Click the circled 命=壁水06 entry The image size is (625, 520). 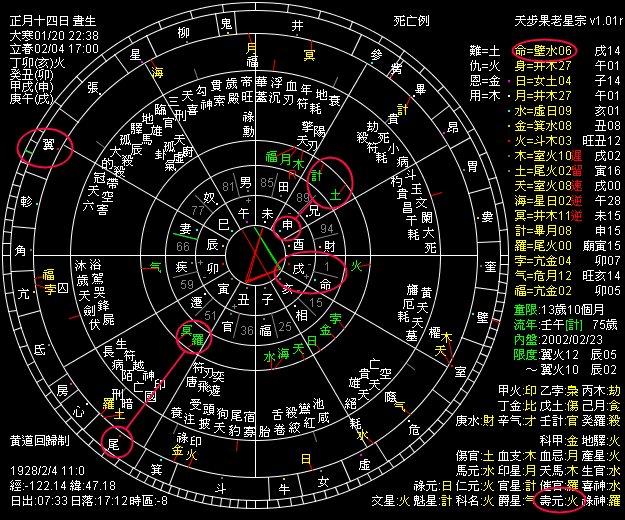click(x=543, y=49)
